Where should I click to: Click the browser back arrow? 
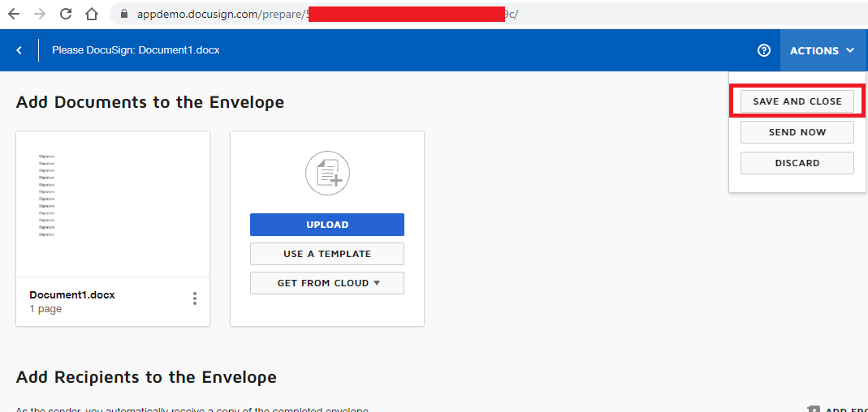coord(14,14)
